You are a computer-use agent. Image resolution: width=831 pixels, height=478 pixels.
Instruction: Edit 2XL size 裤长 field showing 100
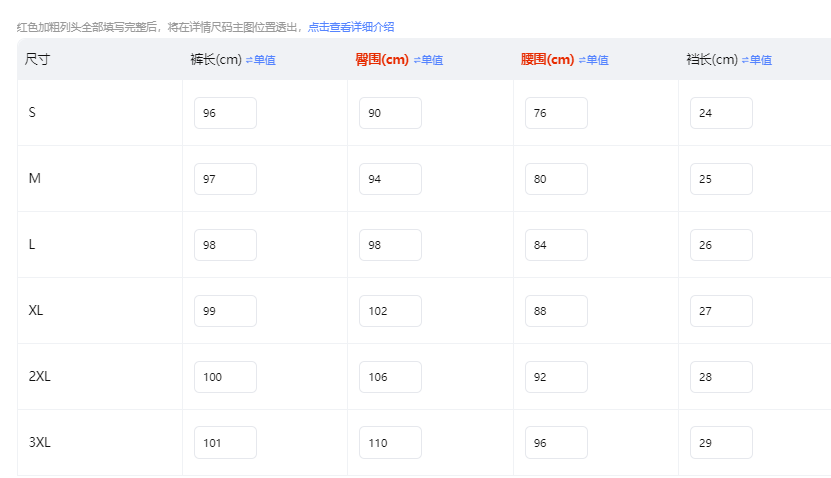(225, 377)
